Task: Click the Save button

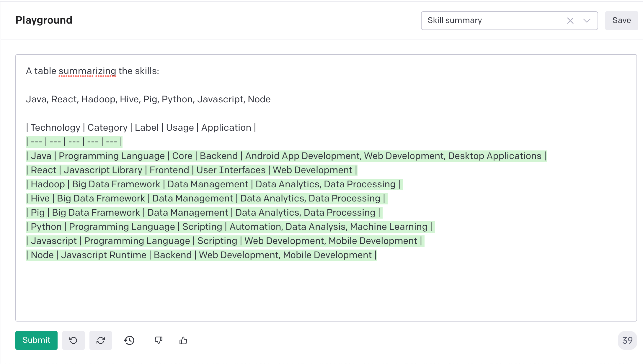Action: pos(621,20)
